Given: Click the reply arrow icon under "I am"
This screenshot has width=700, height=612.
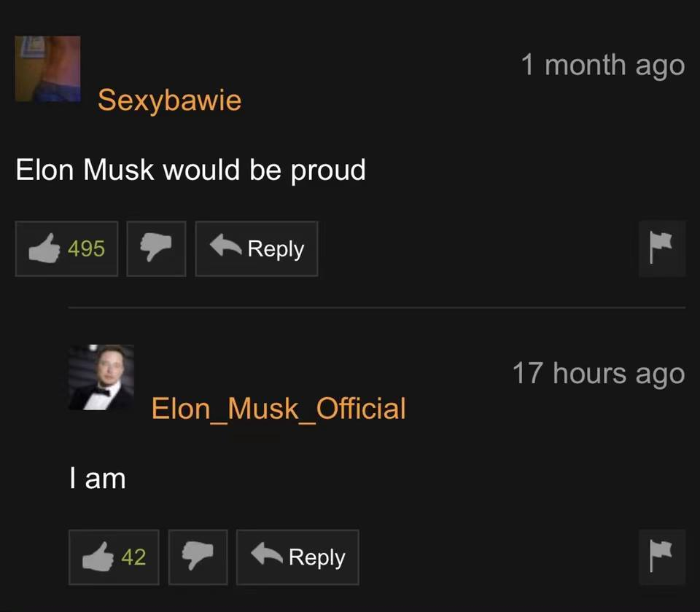Looking at the screenshot, I should (267, 554).
